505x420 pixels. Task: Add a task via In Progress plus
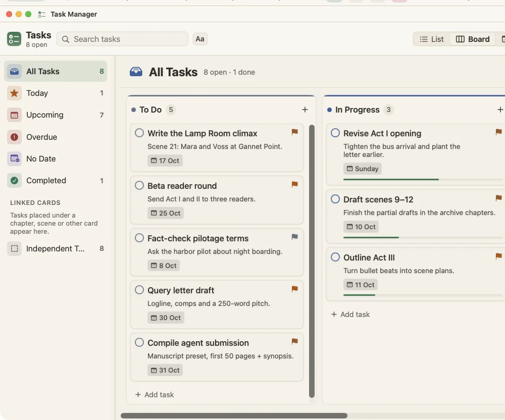tap(500, 110)
